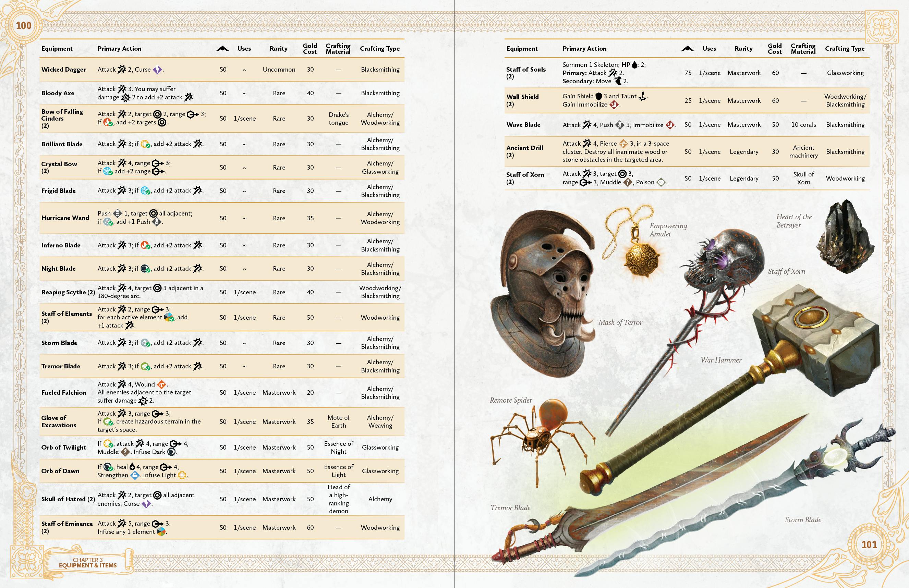This screenshot has width=909, height=588.
Task: Click the shield icon in Wall Shield row
Action: [x=598, y=96]
